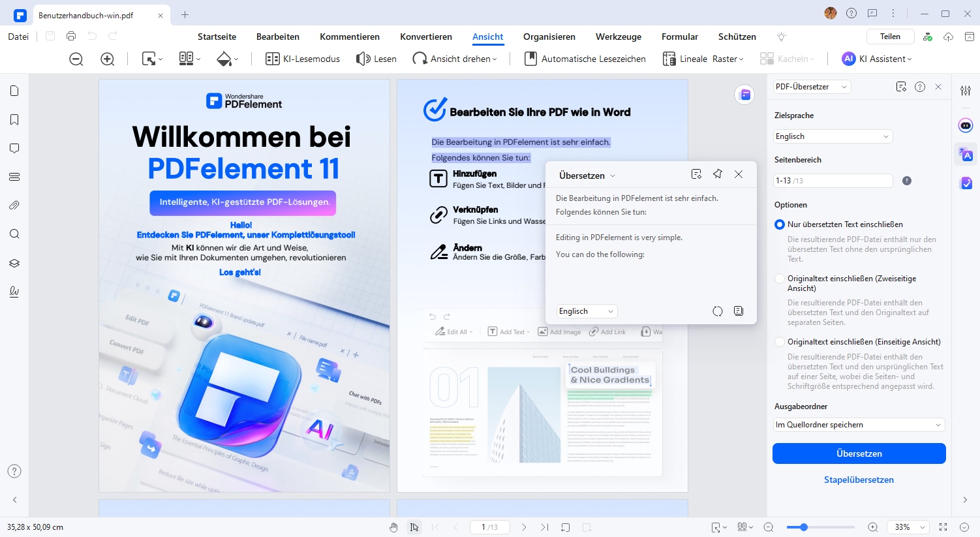Open the PDF-Übersetzer panel selector
Viewport: 980px width, 537px height.
click(812, 87)
